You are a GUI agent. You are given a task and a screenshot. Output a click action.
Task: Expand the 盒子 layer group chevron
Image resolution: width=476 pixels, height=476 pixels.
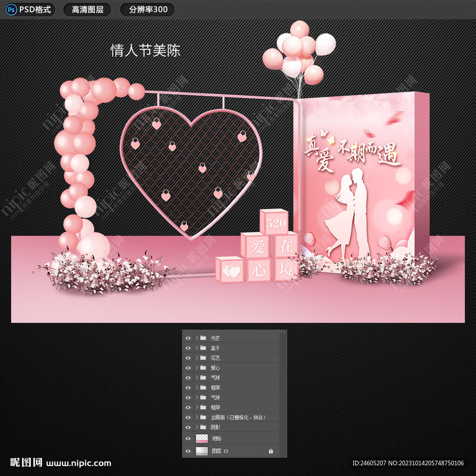[x=197, y=348]
